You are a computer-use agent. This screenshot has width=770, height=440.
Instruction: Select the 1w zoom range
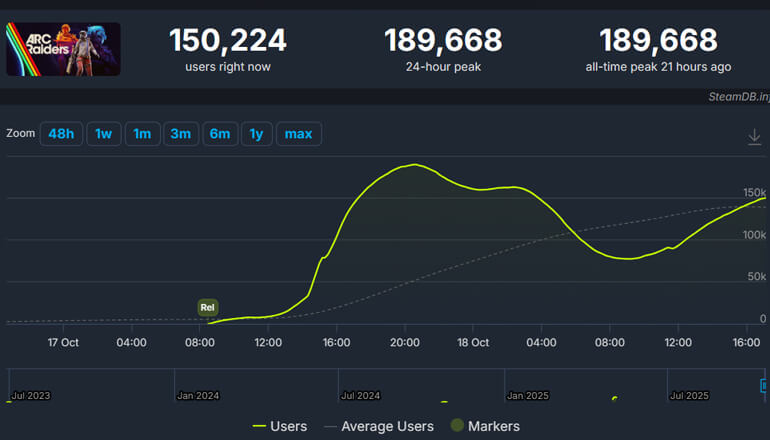tap(104, 134)
